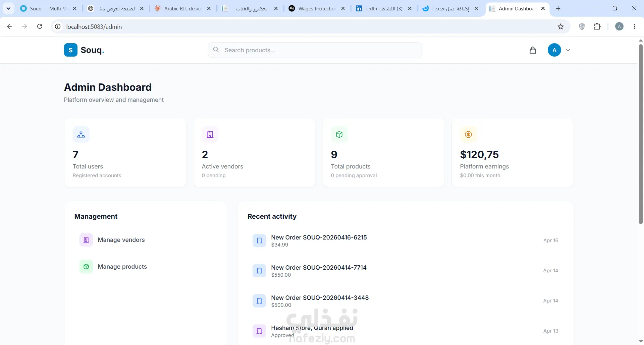This screenshot has width=644, height=345.
Task: Open the Chrome profile avatar
Action: 619,26
